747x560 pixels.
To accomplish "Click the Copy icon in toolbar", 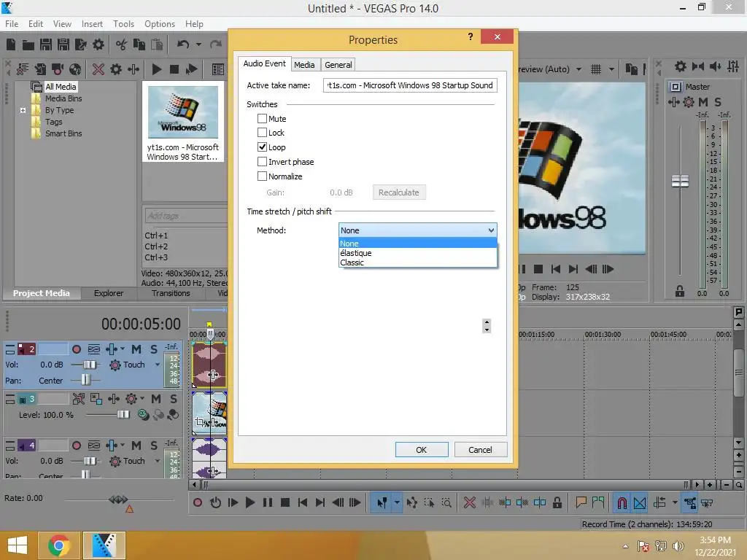I will [x=139, y=44].
